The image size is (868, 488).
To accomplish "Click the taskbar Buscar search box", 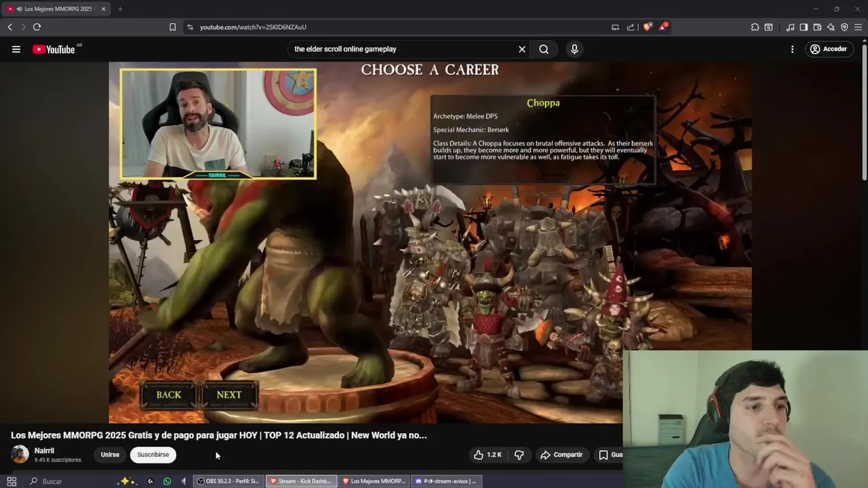I will pos(71,481).
